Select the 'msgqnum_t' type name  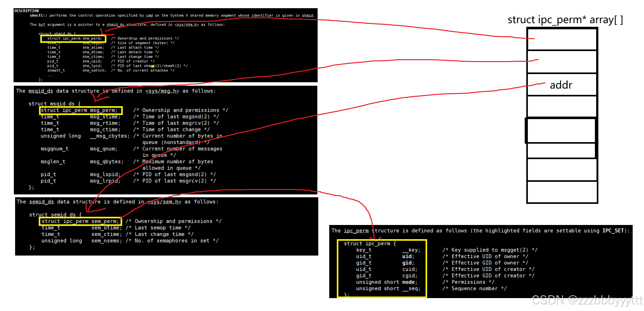(x=54, y=149)
